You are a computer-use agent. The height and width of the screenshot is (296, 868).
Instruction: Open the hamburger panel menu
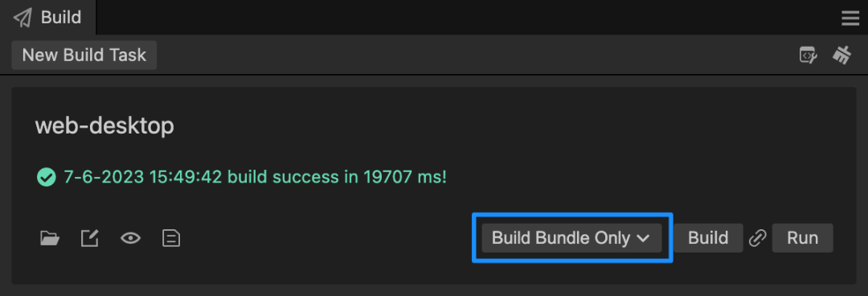pyautogui.click(x=850, y=18)
